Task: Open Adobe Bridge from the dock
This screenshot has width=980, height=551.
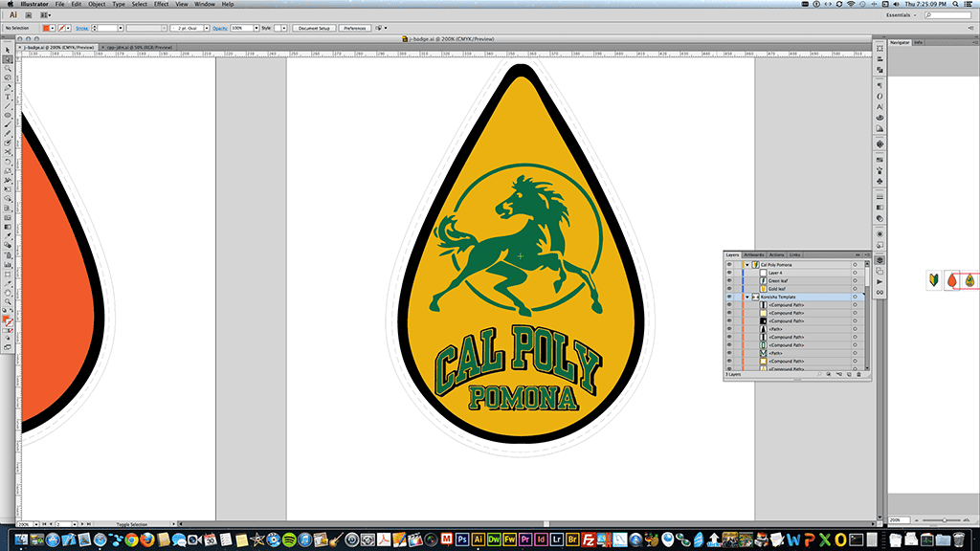Action: [572, 540]
